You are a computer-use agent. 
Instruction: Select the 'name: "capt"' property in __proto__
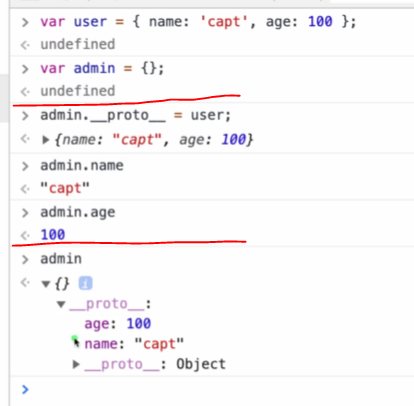click(134, 344)
